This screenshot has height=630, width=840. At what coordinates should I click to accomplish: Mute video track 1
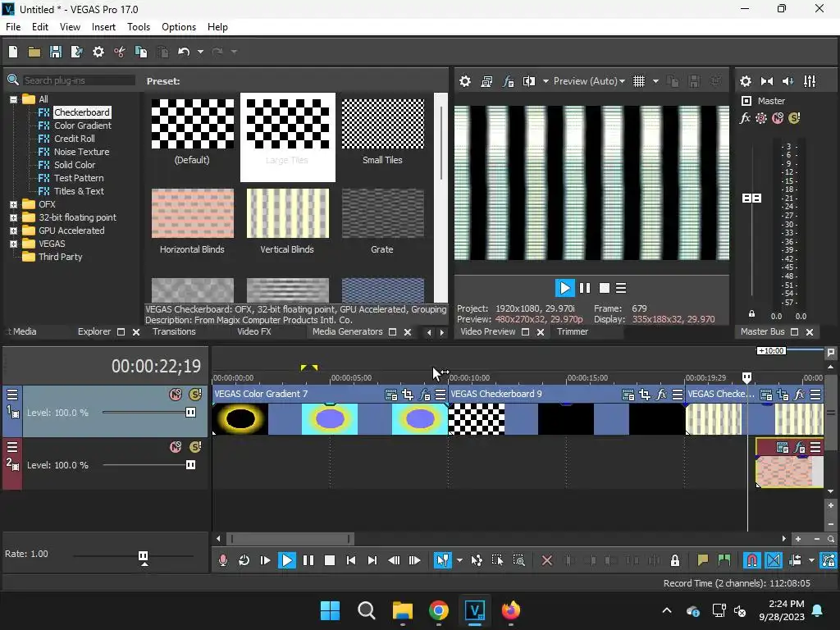[x=175, y=395]
